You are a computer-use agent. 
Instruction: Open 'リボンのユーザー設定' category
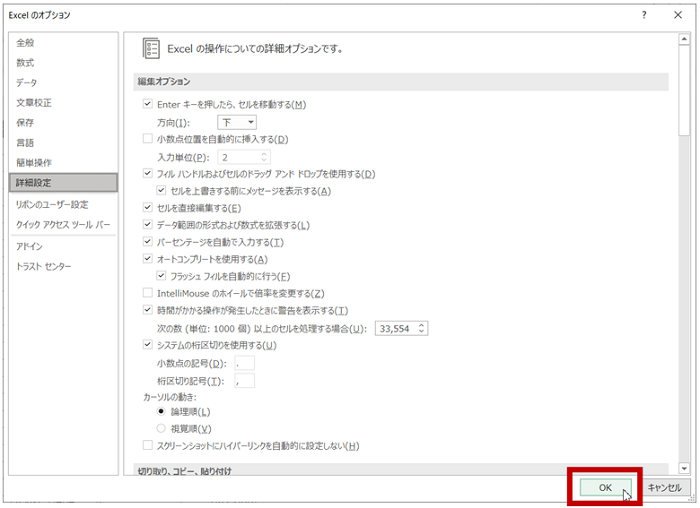[x=52, y=204]
